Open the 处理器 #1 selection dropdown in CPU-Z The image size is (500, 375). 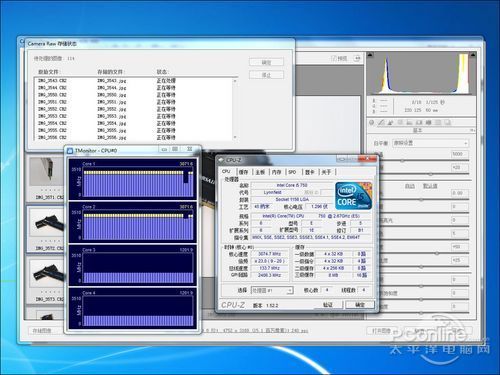pos(272,290)
